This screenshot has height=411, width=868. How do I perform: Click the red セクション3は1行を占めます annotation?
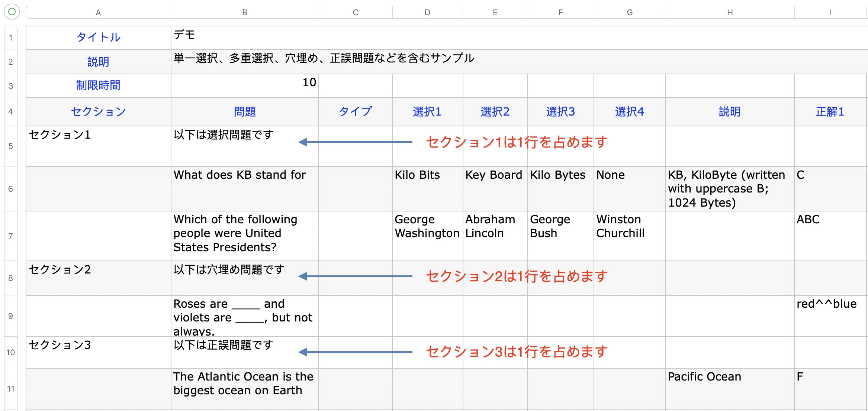[x=517, y=352]
